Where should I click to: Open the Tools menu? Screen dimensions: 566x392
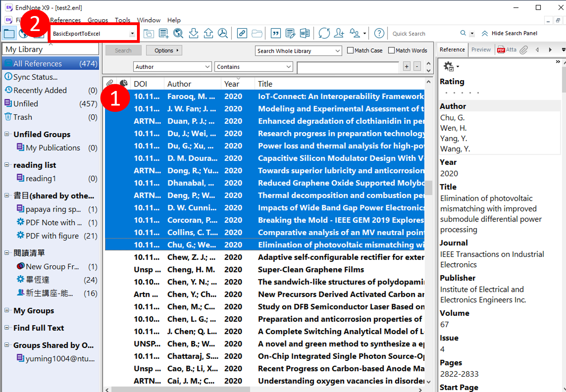click(x=123, y=20)
